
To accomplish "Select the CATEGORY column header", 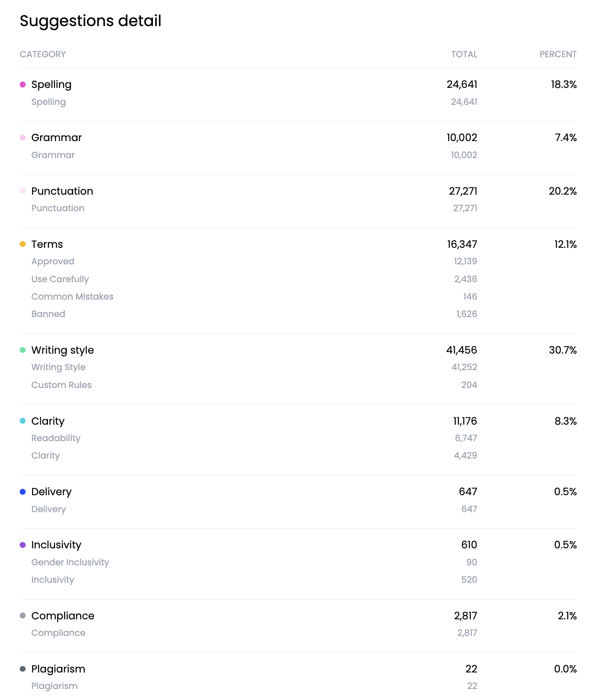I will pos(43,54).
